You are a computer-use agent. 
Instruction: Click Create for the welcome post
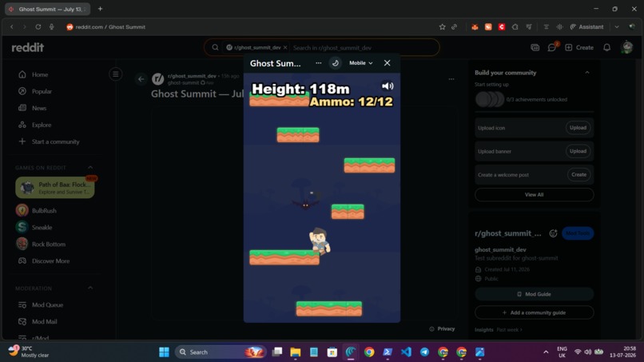(x=578, y=175)
